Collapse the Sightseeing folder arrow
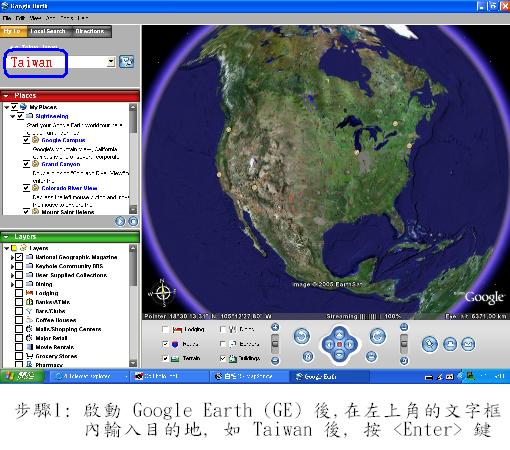Viewport: 510px width, 450px height. point(13,116)
